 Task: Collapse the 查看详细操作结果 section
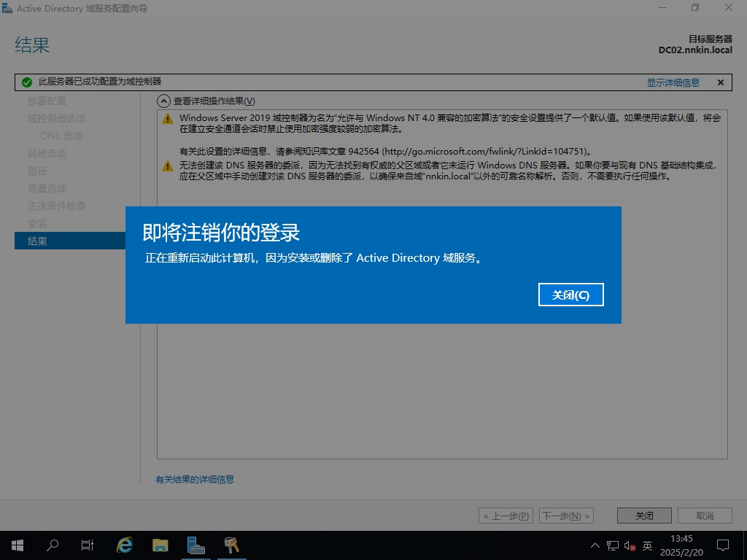pyautogui.click(x=164, y=101)
